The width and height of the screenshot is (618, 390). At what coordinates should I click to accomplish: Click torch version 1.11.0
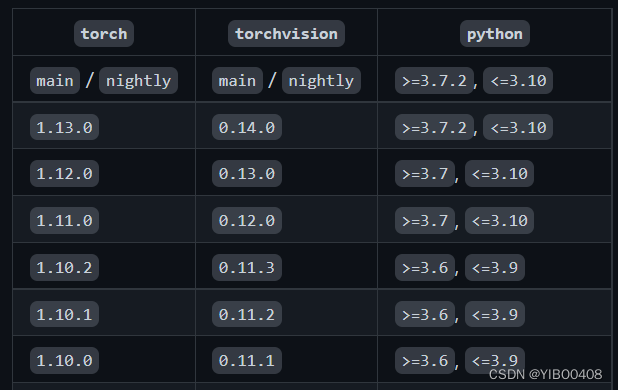[x=64, y=221]
